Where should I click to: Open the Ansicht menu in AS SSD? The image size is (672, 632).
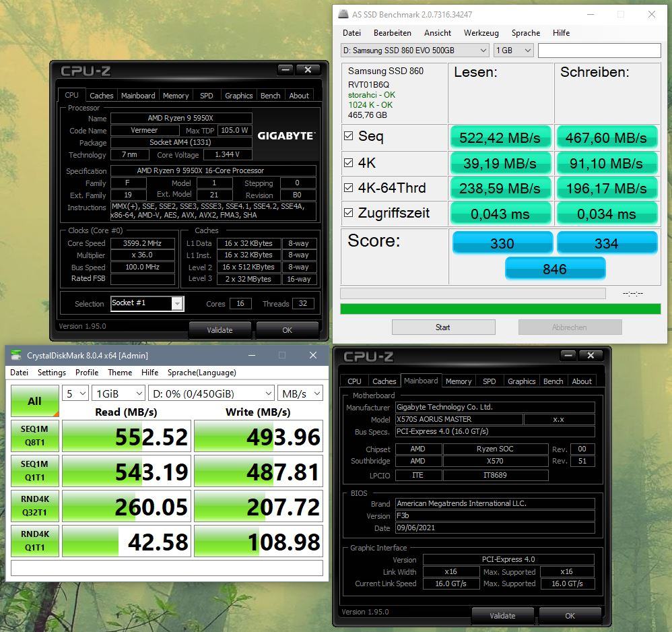[438, 33]
